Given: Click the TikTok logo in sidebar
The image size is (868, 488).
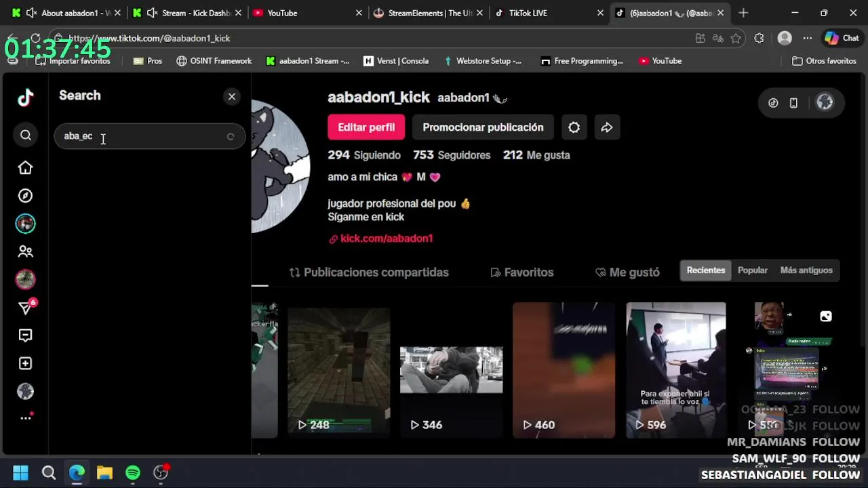Looking at the screenshot, I should point(25,98).
